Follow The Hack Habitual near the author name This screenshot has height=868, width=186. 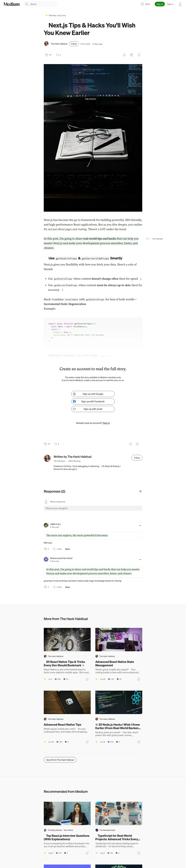(74, 44)
